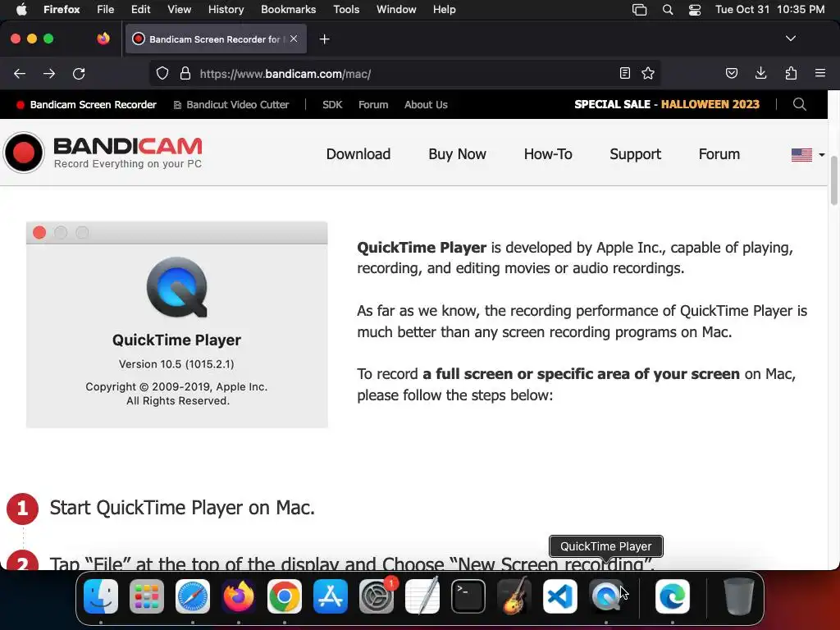Open Google Chrome from the Dock
840x630 pixels.
pos(285,596)
